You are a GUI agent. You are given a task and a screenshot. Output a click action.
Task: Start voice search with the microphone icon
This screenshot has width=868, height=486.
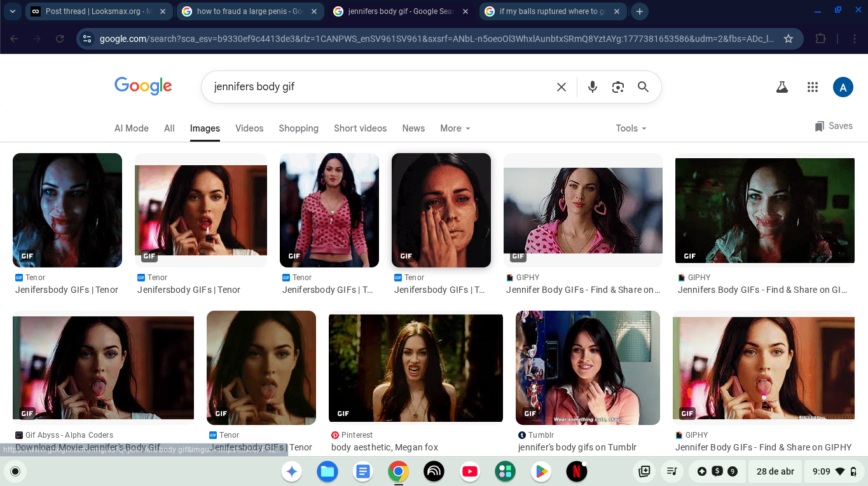click(592, 87)
